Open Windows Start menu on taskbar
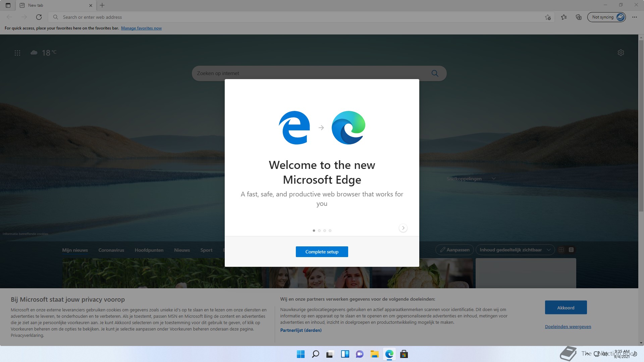Image resolution: width=644 pixels, height=362 pixels. click(x=301, y=354)
